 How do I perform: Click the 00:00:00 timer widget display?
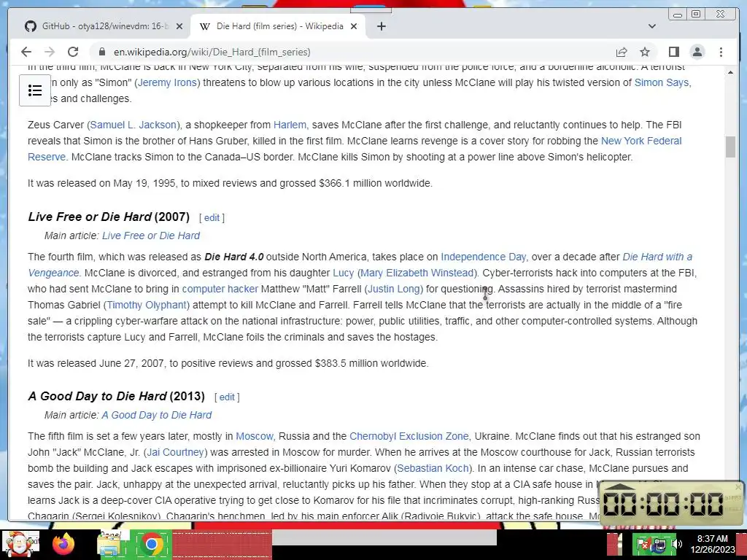coord(663,505)
